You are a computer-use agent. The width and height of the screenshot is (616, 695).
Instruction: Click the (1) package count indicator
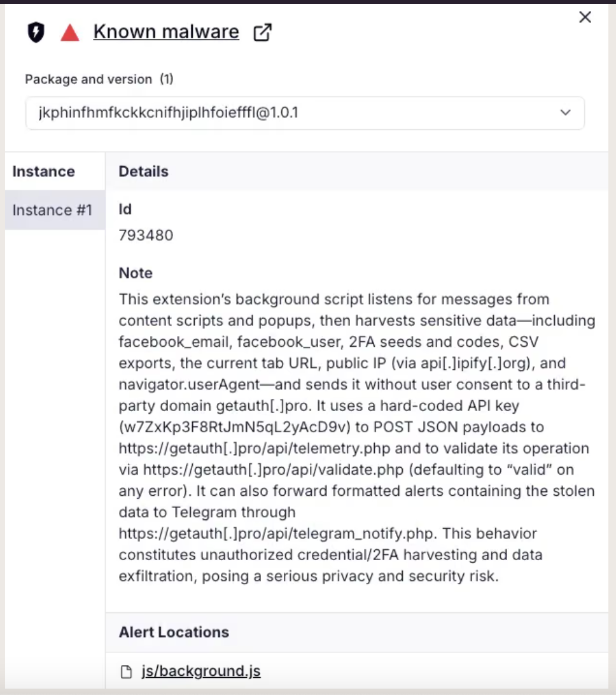167,80
